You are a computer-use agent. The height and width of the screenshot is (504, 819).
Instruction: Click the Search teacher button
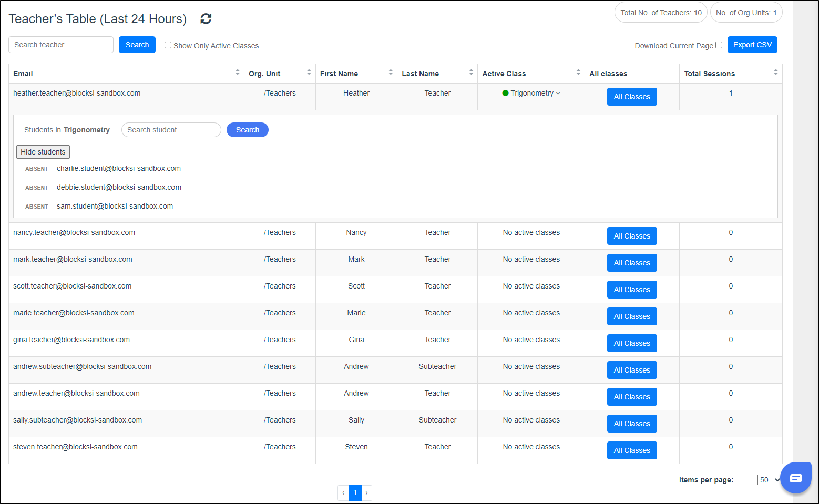(137, 45)
